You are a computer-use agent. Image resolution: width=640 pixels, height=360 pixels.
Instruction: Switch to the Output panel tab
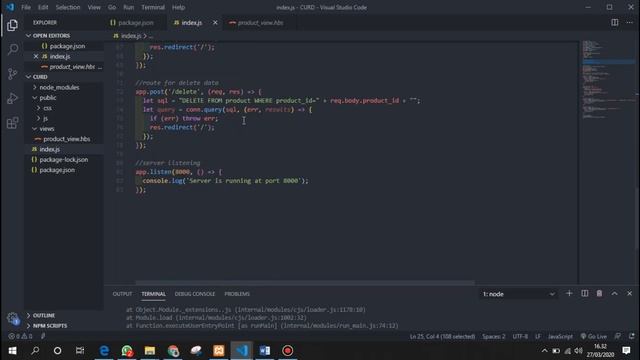[122, 294]
